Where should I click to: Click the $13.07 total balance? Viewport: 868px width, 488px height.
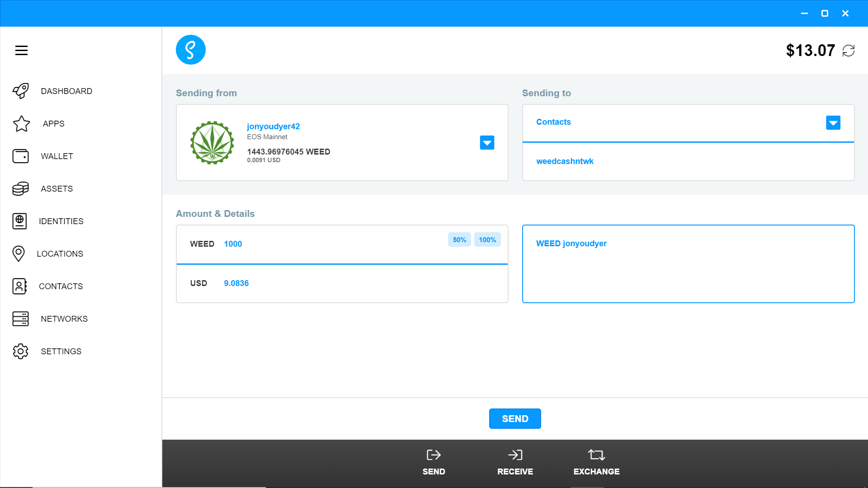tap(810, 51)
